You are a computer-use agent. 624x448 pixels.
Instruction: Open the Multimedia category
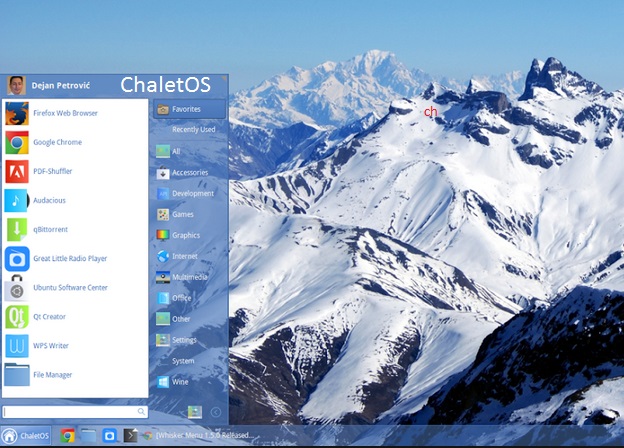tap(189, 277)
